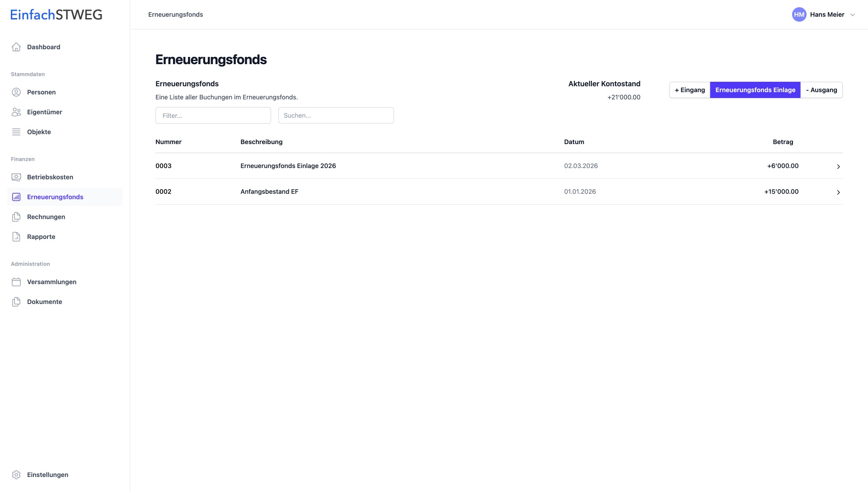Click the Rapporte report icon
868x491 pixels.
tap(16, 237)
